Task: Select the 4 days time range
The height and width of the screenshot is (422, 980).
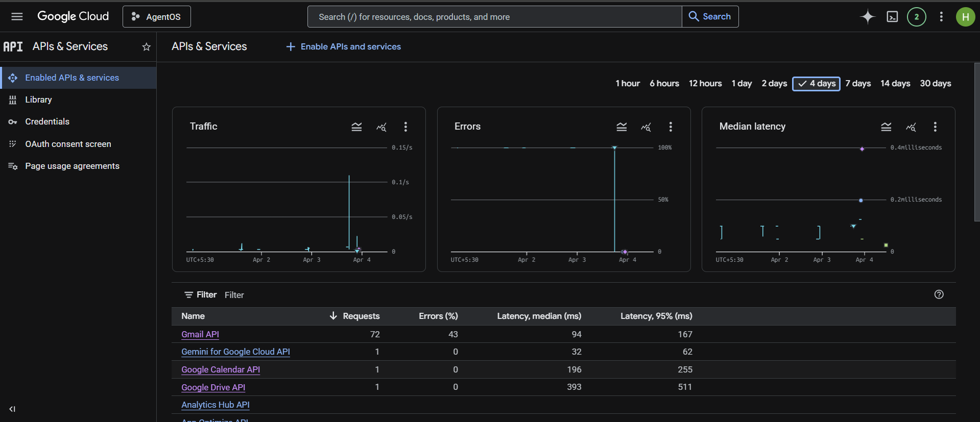Action: tap(816, 84)
